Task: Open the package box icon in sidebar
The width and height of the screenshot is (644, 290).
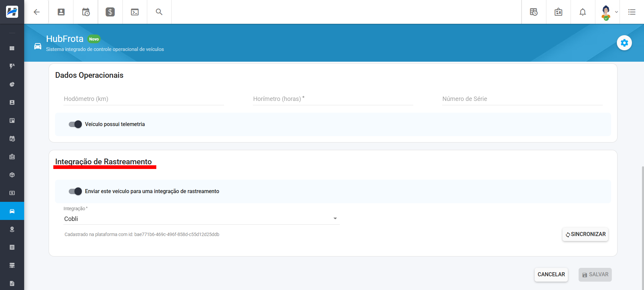Action: click(12, 175)
